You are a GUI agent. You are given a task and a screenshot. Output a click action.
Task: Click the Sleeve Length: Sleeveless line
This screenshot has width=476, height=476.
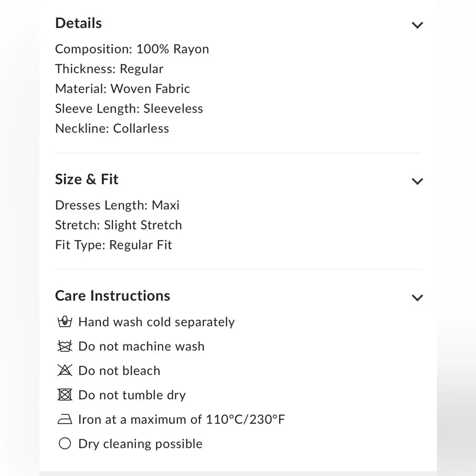129,109
